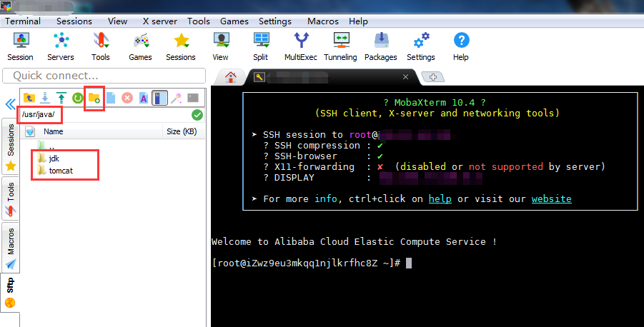Screen dimensions: 644x327
Task: Switch to the Sftp side tab
Action: 10,293
